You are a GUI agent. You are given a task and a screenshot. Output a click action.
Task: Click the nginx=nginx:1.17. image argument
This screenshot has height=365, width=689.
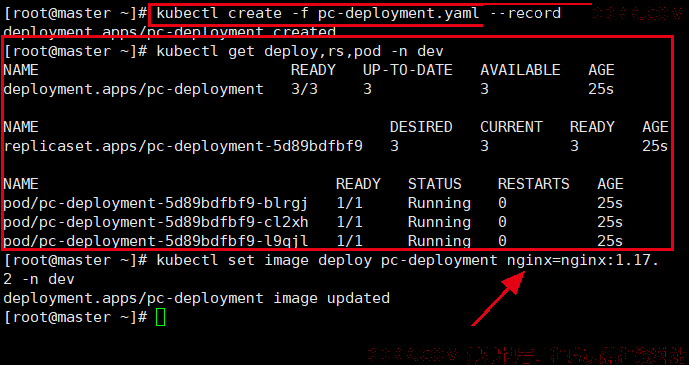(583, 260)
